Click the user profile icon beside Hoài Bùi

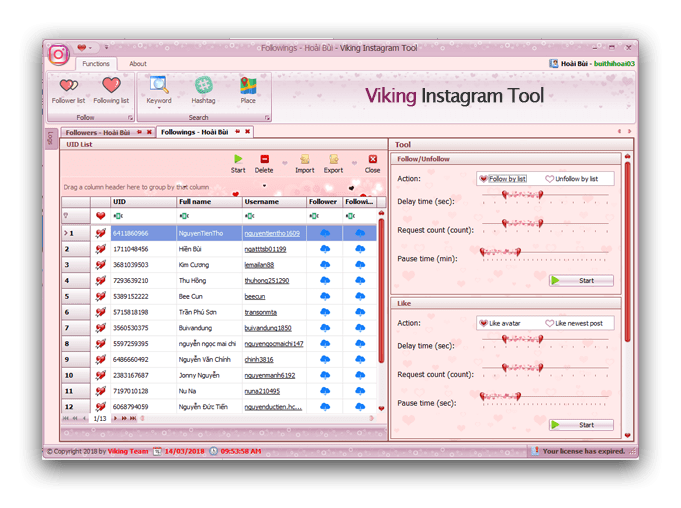pyautogui.click(x=554, y=63)
